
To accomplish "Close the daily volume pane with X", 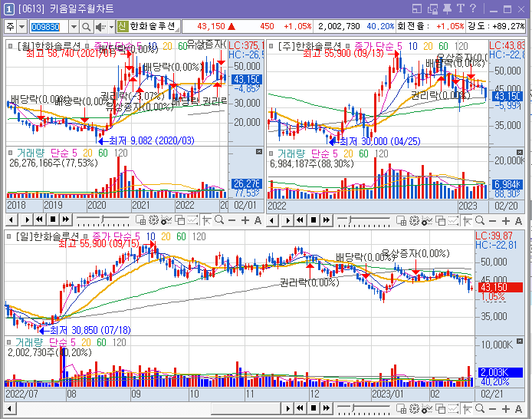I will [520, 341].
